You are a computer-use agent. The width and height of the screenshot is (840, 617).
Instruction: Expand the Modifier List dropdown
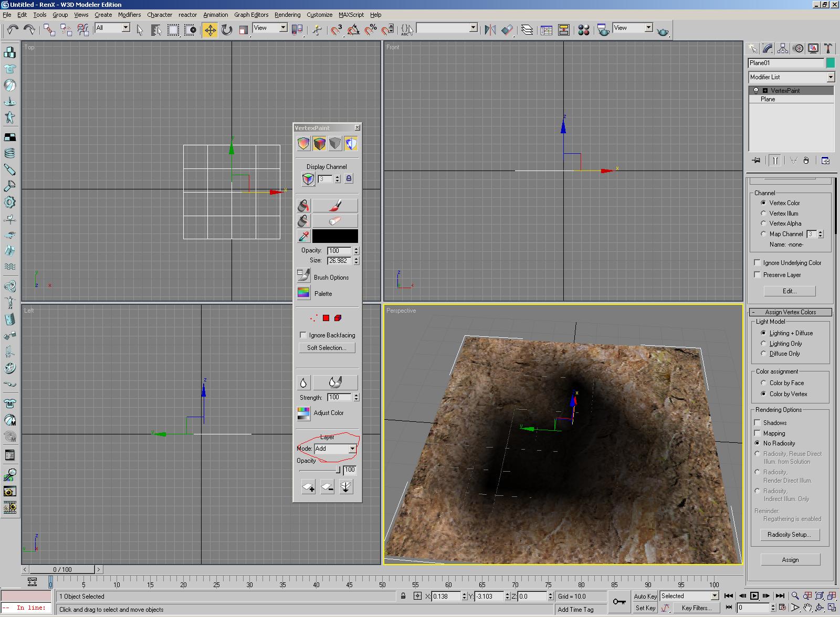pos(831,77)
